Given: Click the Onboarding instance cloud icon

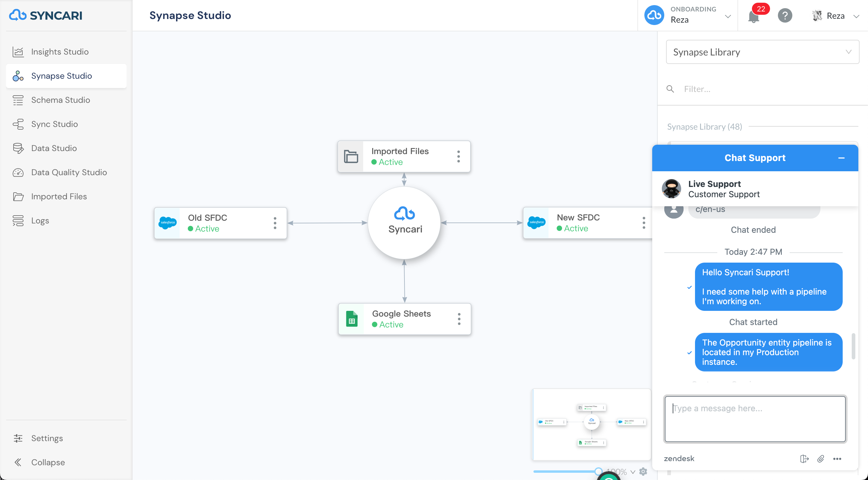Looking at the screenshot, I should [x=654, y=15].
